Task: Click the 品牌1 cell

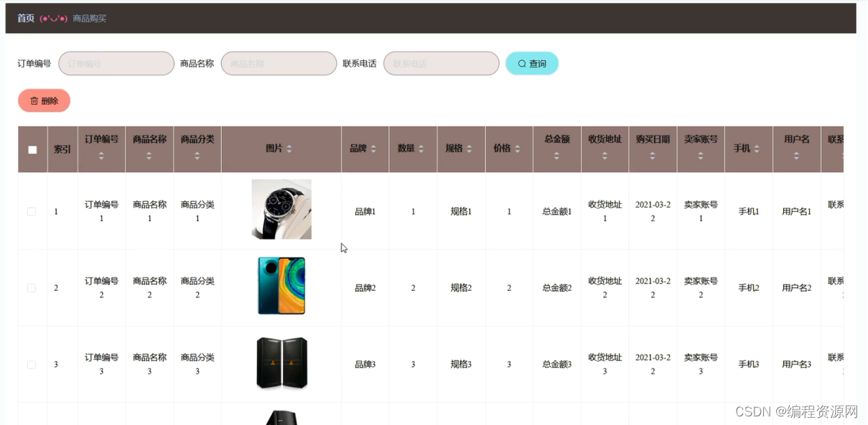Action: 365,212
